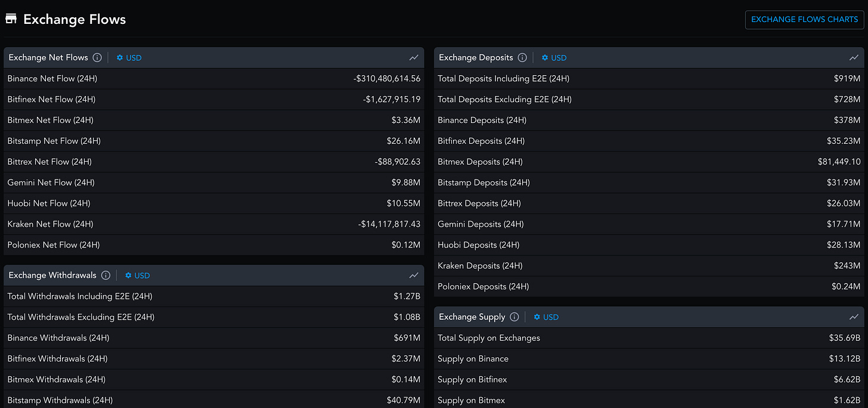Open the Exchange Deposits chart icon
This screenshot has height=408, width=868.
pos(854,58)
